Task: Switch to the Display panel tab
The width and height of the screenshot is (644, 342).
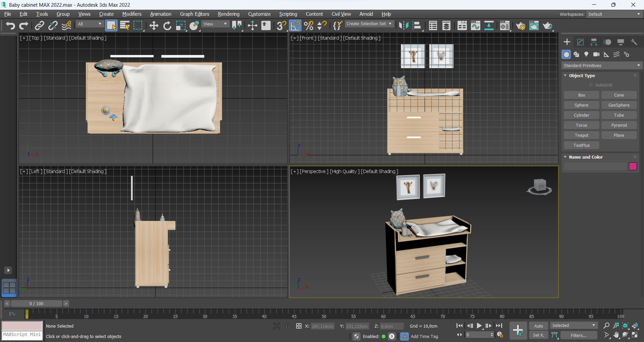Action: [621, 42]
